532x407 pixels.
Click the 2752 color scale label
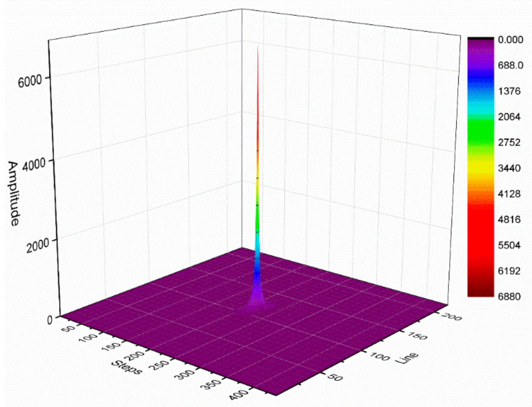pyautogui.click(x=509, y=142)
